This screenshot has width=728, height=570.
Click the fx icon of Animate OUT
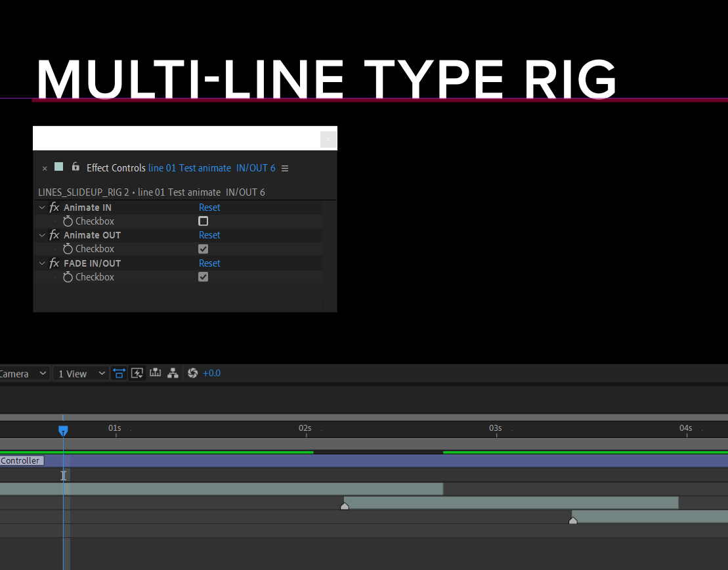54,235
